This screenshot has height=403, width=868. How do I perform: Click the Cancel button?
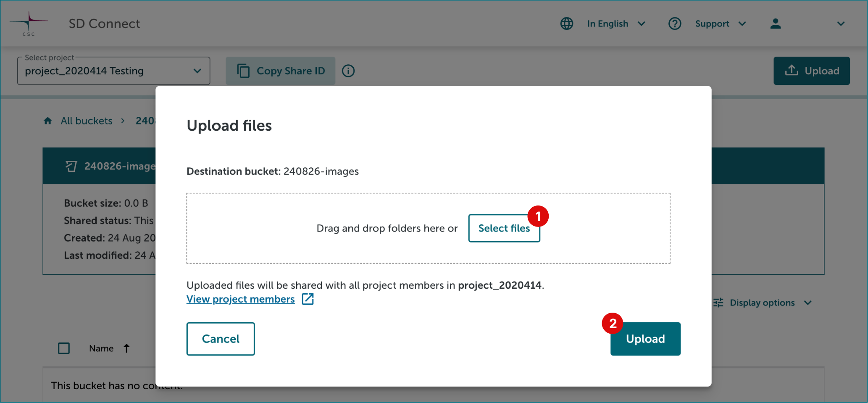pos(221,339)
